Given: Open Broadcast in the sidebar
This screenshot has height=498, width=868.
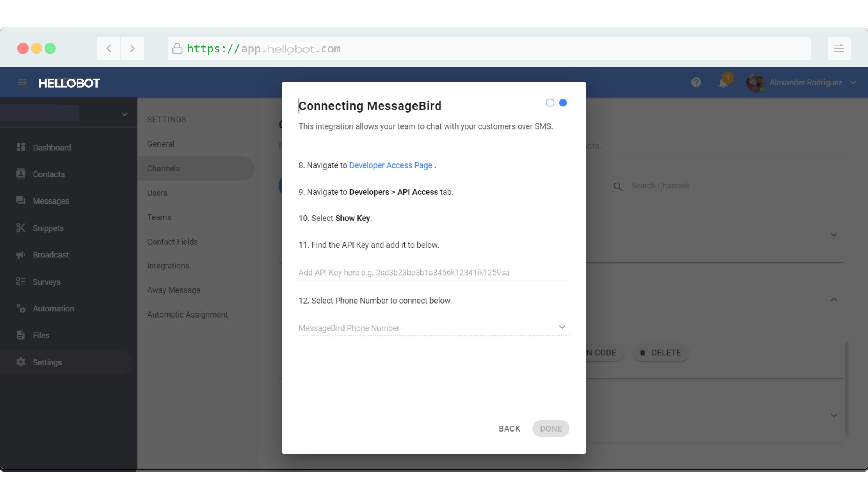Looking at the screenshot, I should point(51,255).
